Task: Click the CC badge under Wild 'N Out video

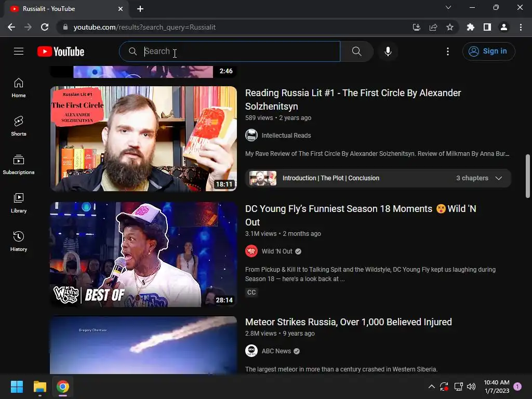Action: [x=251, y=292]
